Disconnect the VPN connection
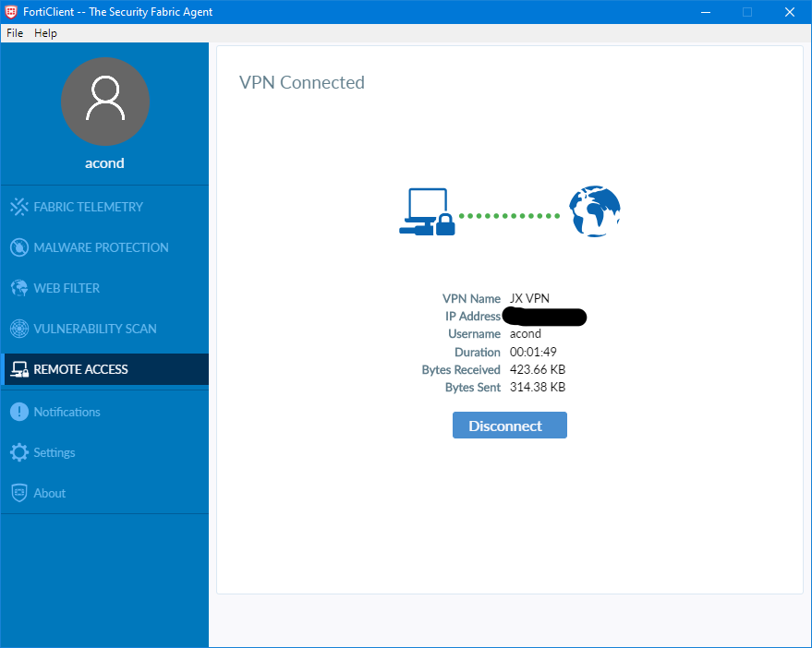 [510, 426]
